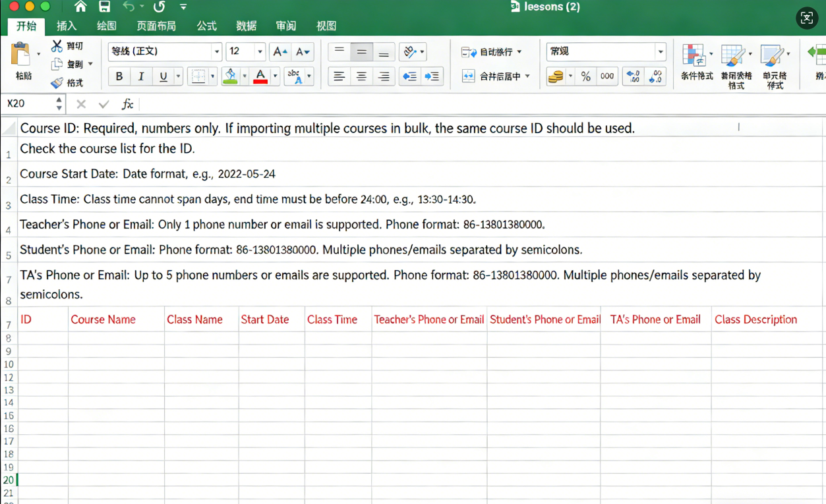Select the Format Painter brush icon
The image size is (826, 504).
point(57,83)
